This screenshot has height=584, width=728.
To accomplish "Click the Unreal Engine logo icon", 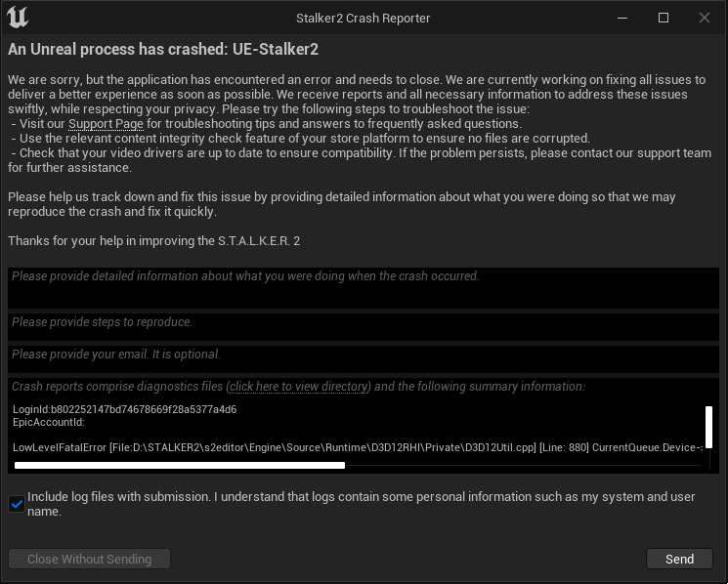I will [x=18, y=18].
